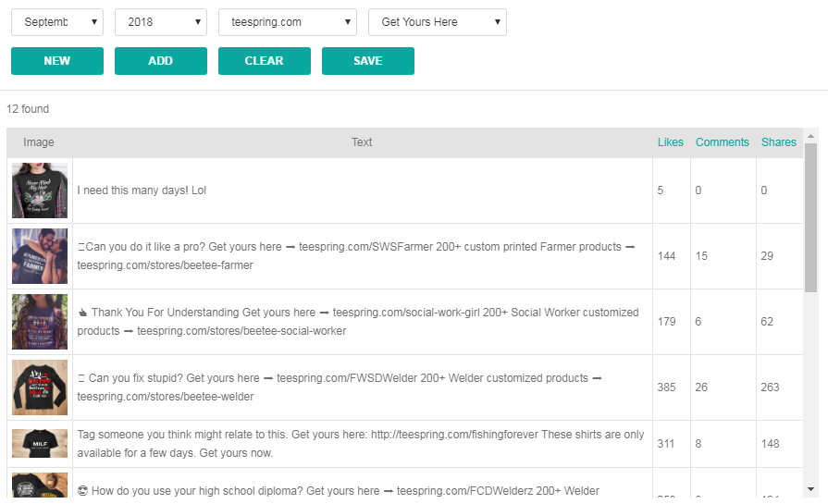Select the 'Can you fix stupid?' post text
The image size is (828, 504).
(x=340, y=387)
